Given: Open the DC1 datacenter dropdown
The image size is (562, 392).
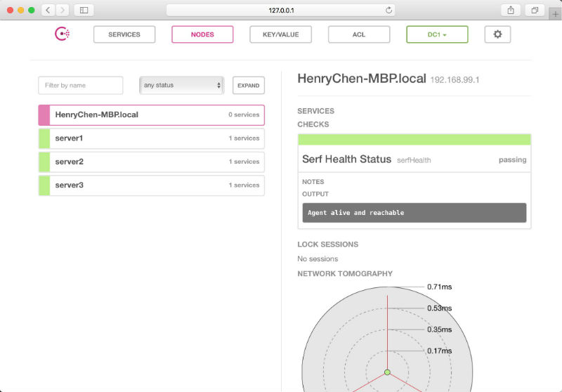Looking at the screenshot, I should pyautogui.click(x=437, y=34).
